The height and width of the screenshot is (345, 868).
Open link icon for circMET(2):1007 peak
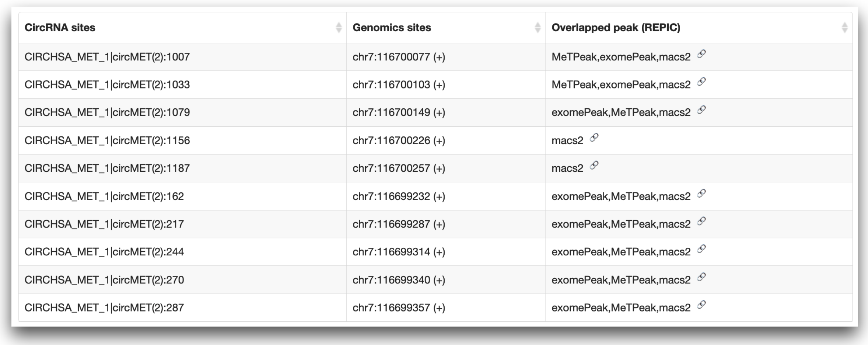click(x=701, y=54)
